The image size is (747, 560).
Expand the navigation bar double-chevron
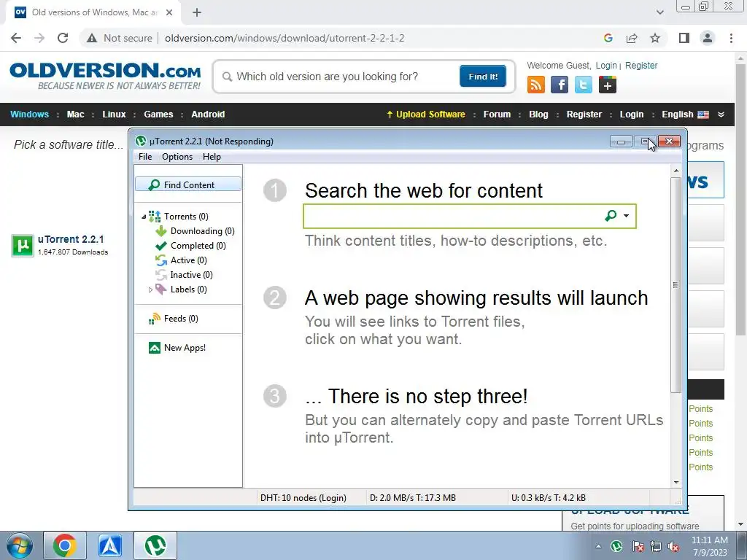(721, 114)
